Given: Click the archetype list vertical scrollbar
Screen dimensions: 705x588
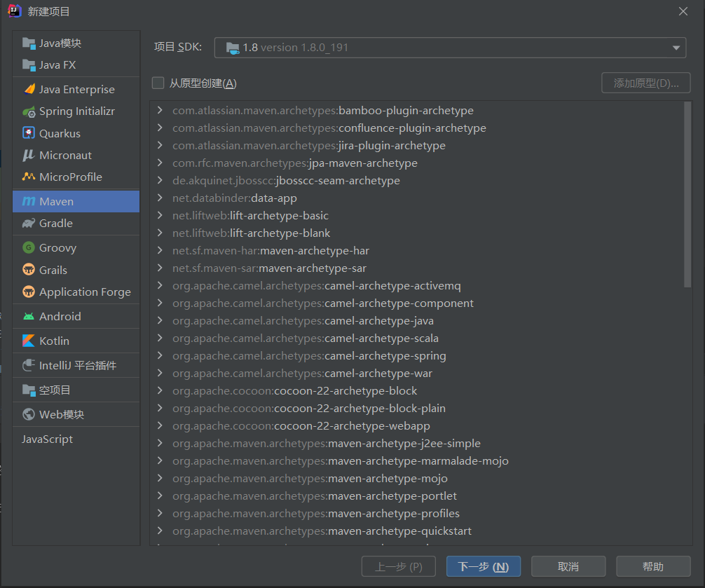Looking at the screenshot, I should (687, 194).
